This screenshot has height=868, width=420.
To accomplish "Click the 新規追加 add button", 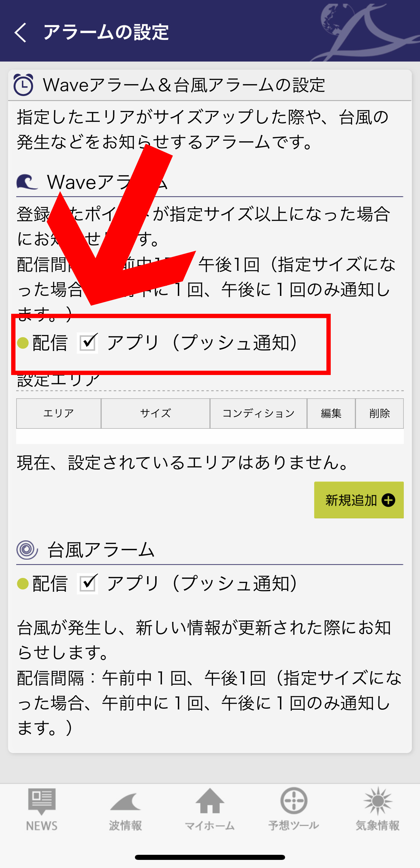I will point(359,500).
